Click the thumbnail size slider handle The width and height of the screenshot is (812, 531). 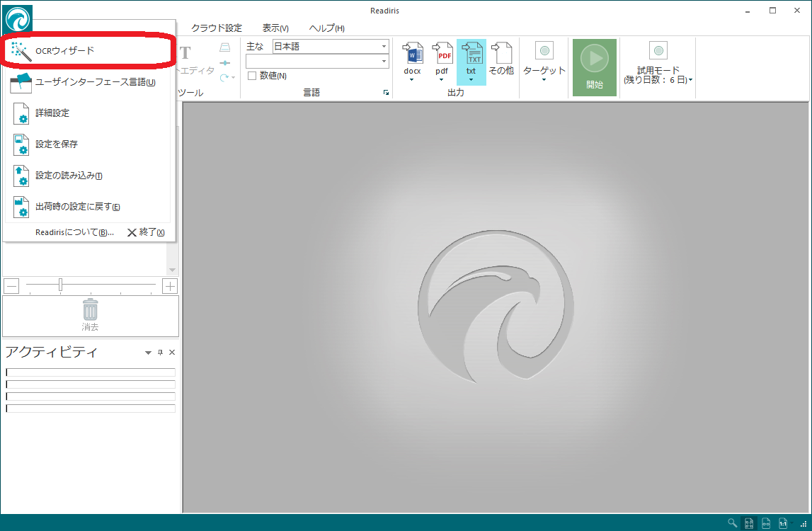61,285
